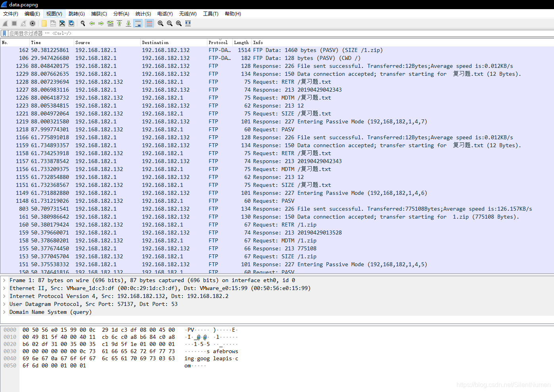Open the 视图(V) menu
This screenshot has height=392, width=554.
click(x=54, y=13)
